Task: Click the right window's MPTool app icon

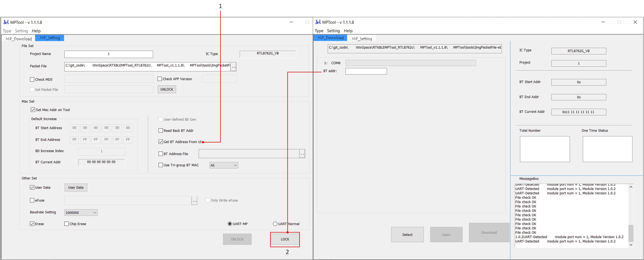Action: (318, 22)
